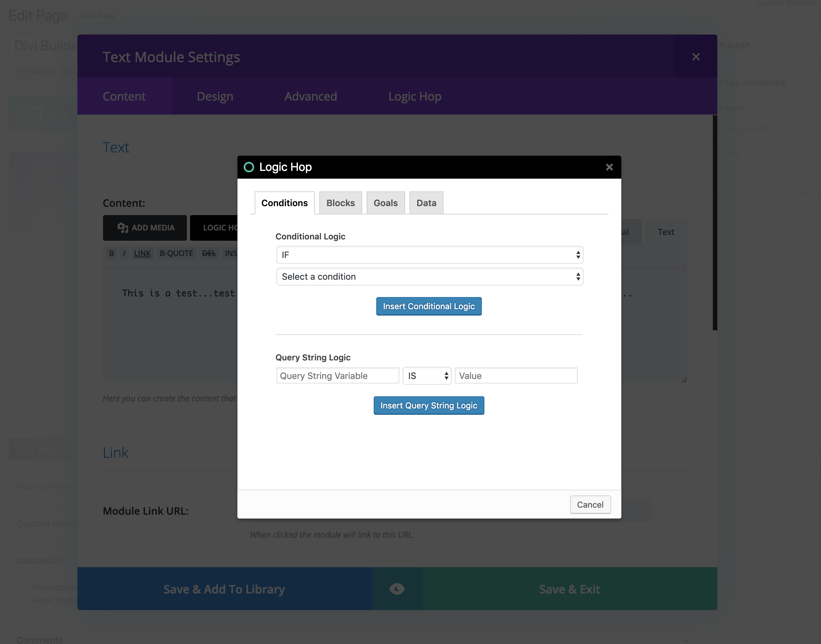
Task: Open the IS operator dropdown
Action: click(x=427, y=376)
